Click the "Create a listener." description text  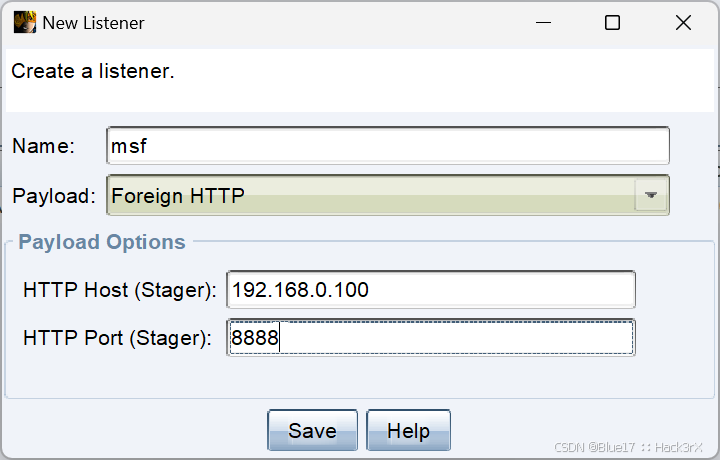93,71
